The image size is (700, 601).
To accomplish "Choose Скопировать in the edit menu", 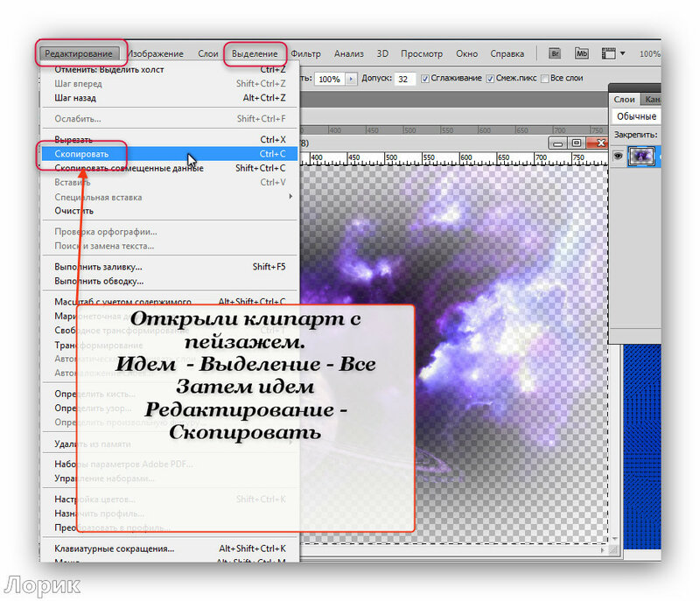I will (170, 154).
